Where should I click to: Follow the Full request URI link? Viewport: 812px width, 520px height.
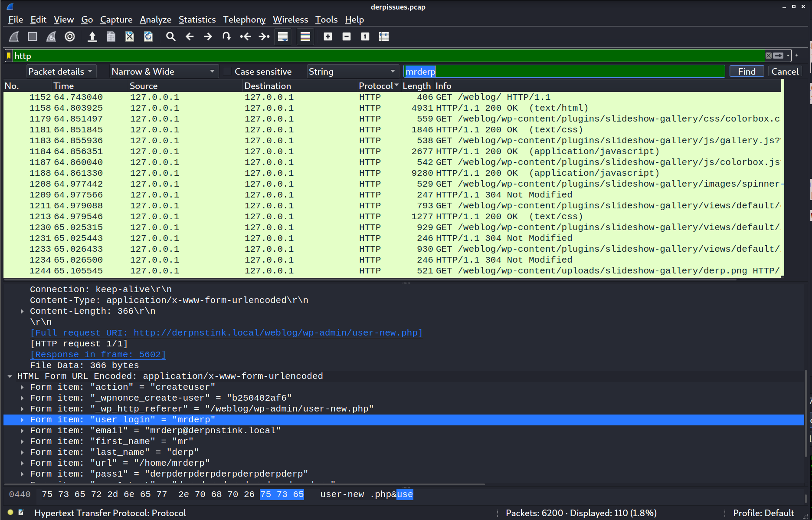click(x=226, y=333)
